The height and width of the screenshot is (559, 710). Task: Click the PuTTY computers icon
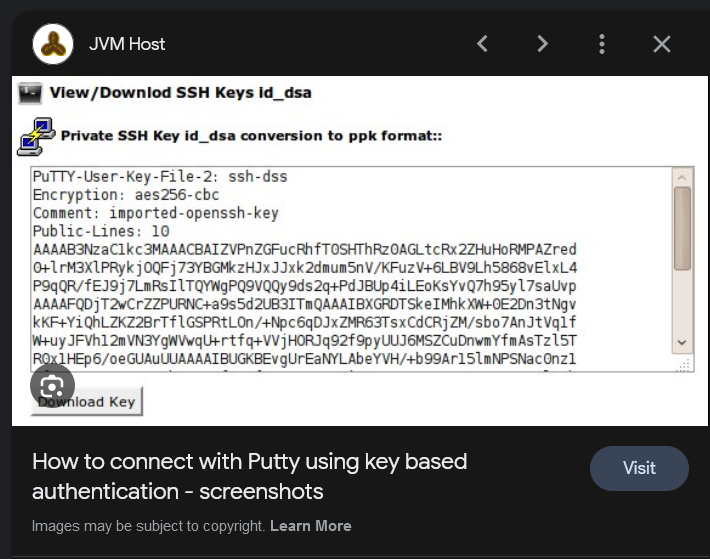[36, 137]
